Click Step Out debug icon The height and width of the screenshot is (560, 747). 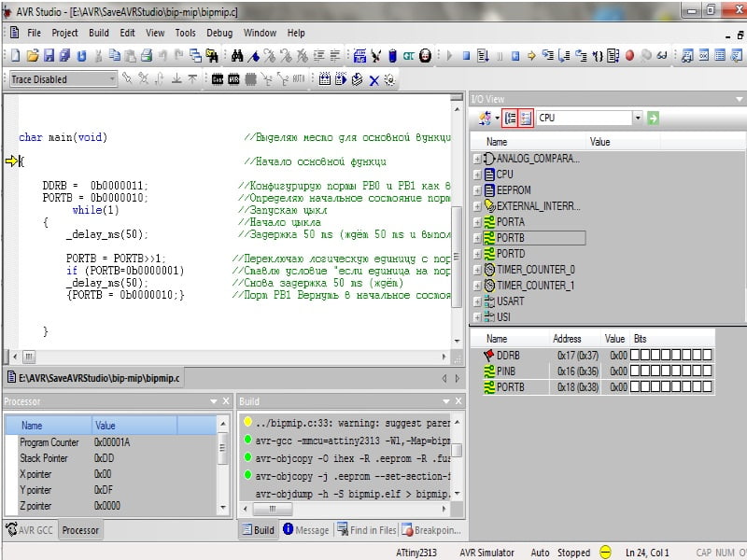[581, 56]
